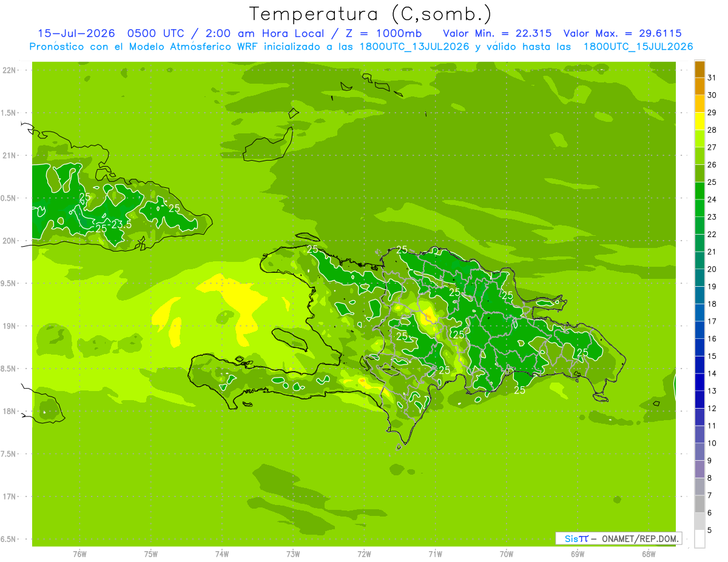Click the '17N' latitude label

pos(9,497)
